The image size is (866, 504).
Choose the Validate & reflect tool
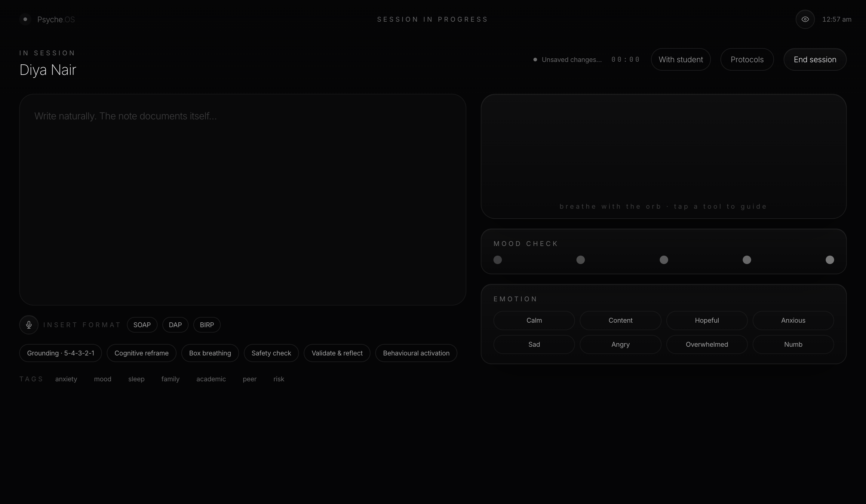pyautogui.click(x=337, y=353)
